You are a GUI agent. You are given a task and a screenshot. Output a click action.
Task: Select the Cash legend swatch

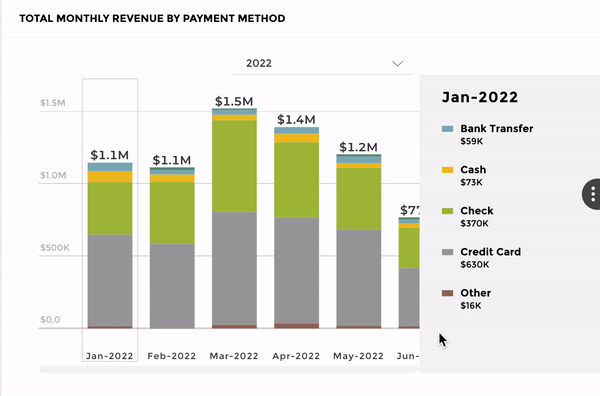pyautogui.click(x=447, y=170)
